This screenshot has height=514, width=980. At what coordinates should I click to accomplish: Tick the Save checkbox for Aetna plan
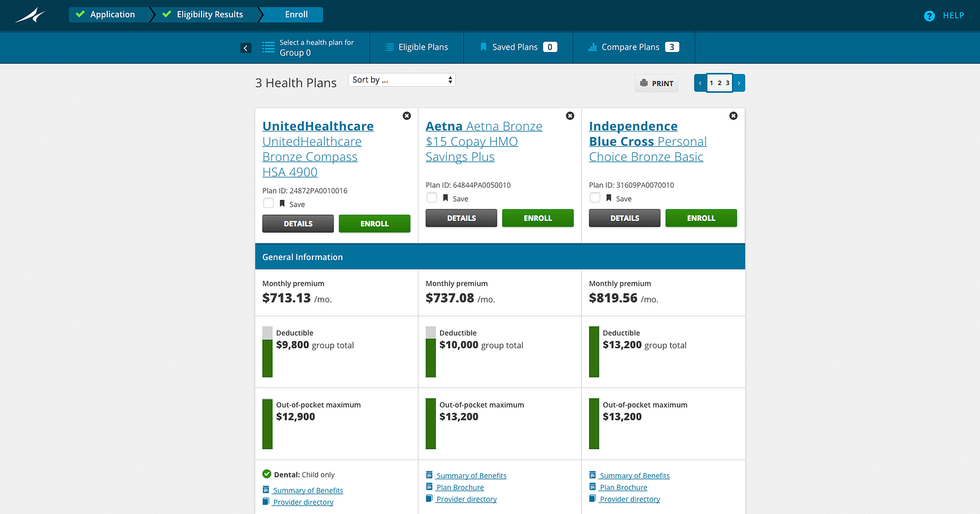tap(432, 198)
